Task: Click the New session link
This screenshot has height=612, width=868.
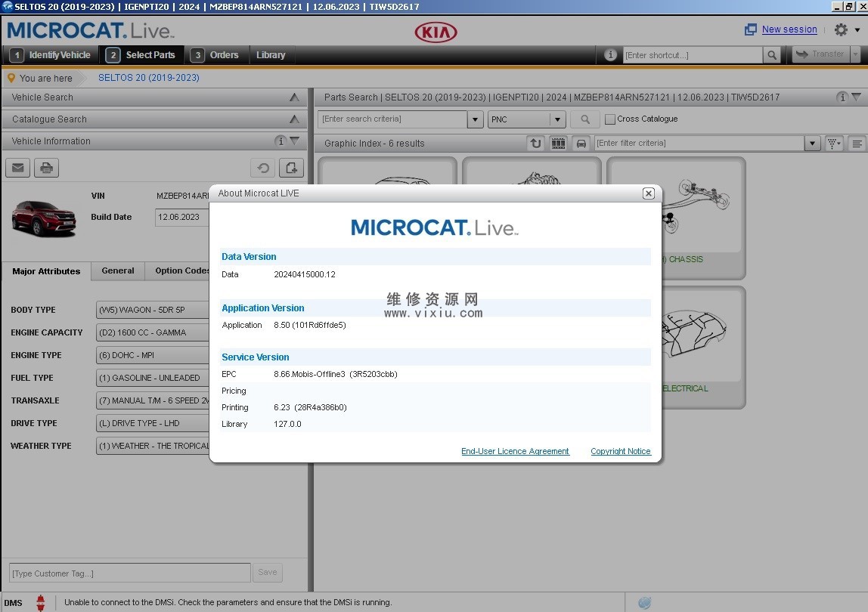Action: tap(789, 29)
